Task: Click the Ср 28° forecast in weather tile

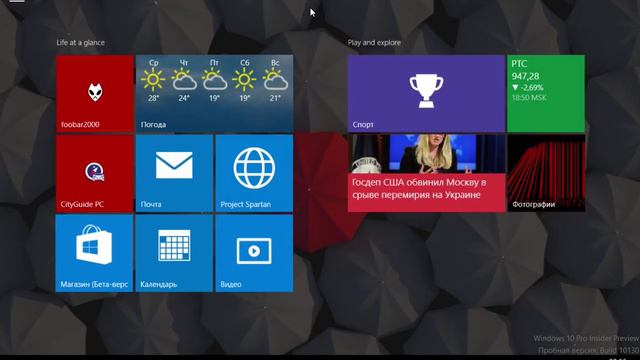Action: pos(153,80)
